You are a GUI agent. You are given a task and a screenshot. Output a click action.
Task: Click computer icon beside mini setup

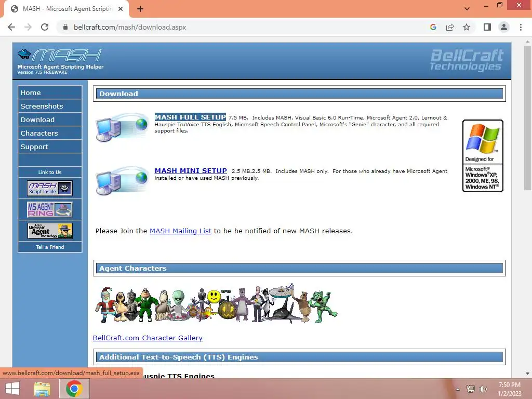point(122,181)
